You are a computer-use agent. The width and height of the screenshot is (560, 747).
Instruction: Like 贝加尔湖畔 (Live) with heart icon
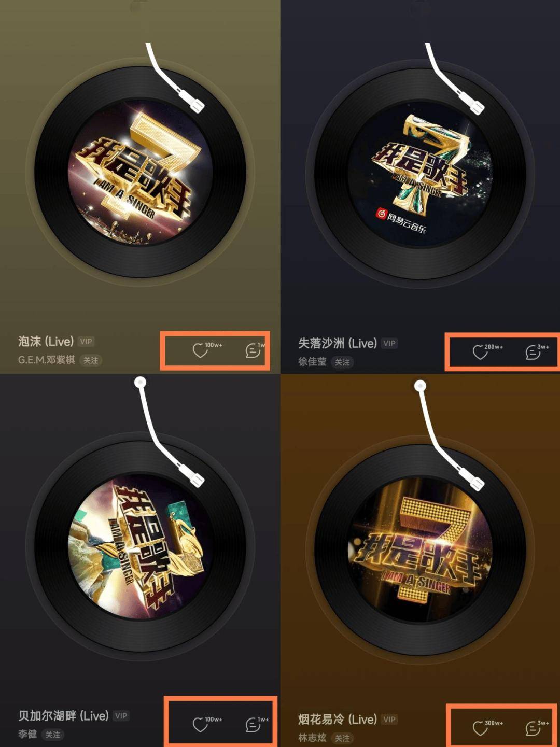tap(201, 724)
